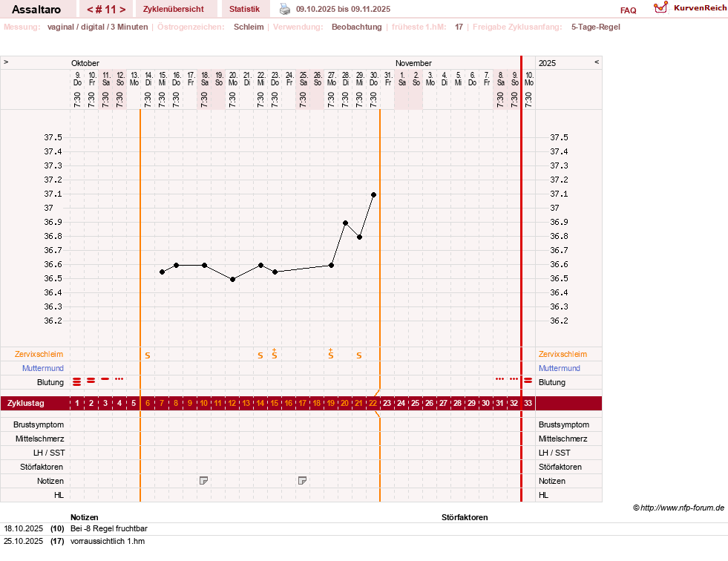Click 'Schleim' Östrogenzeichen value

click(x=249, y=27)
